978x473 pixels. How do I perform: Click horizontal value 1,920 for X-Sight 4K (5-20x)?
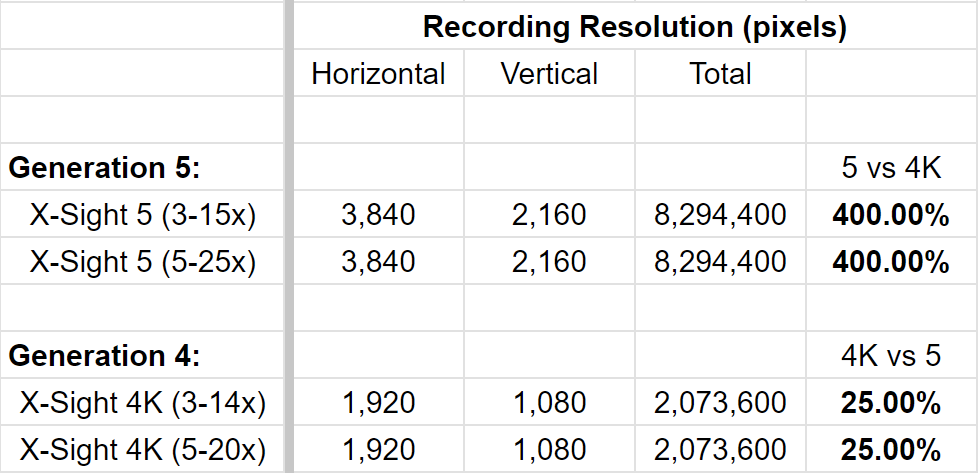point(378,449)
